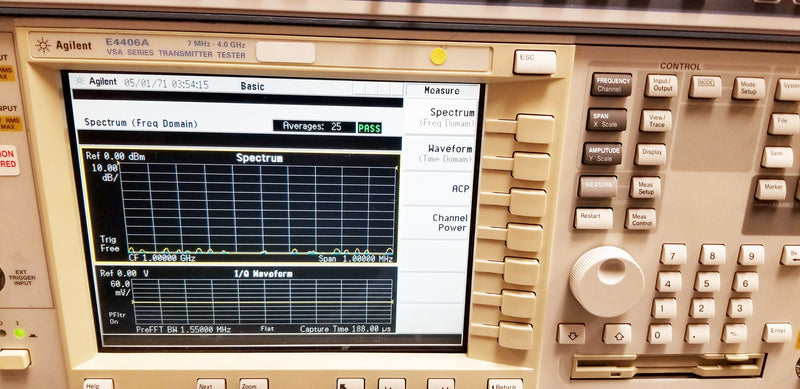The image size is (800, 389).
Task: Click the Averages: 25 readout
Action: (x=314, y=127)
